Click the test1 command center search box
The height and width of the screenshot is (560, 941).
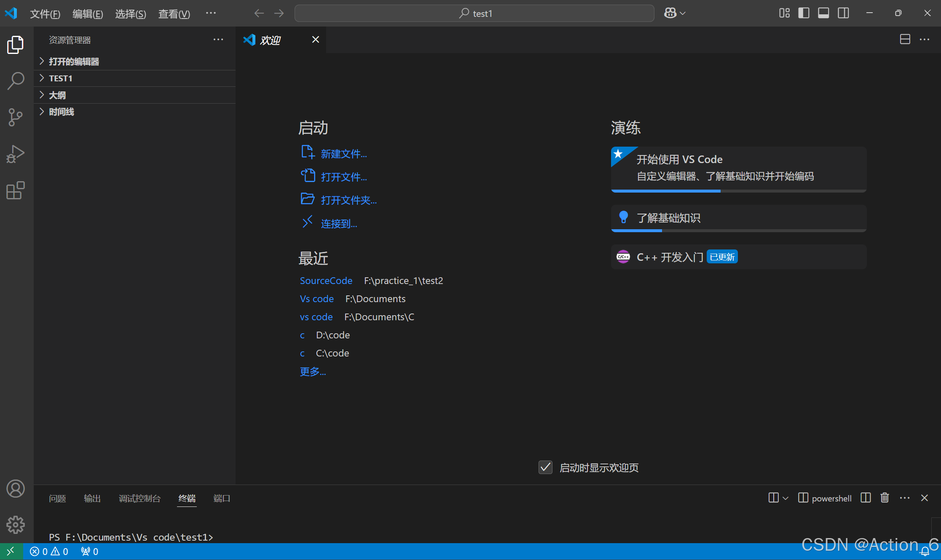[474, 13]
